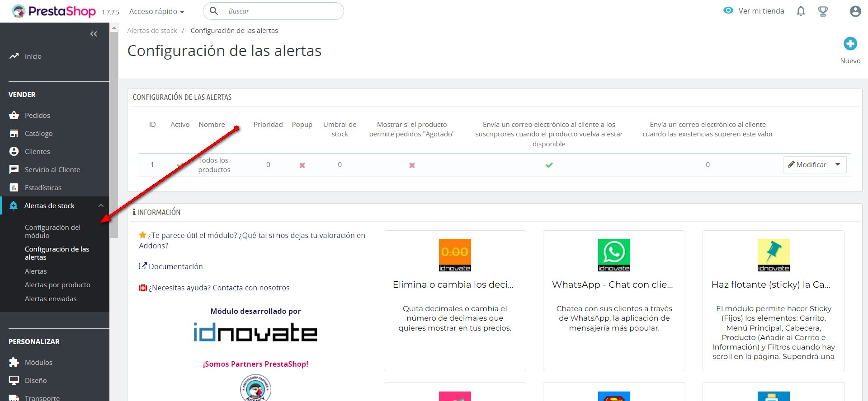Open Alertas por producto submenu

pos(57,284)
